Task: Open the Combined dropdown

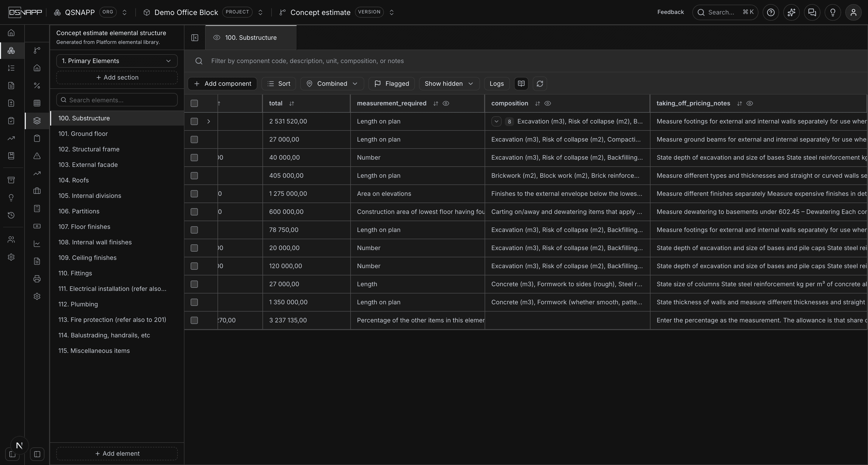Action: coord(332,83)
